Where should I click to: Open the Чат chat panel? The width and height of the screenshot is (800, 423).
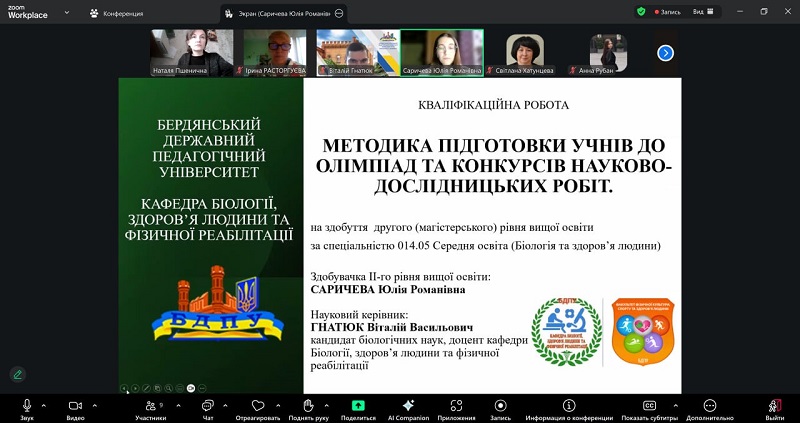point(208,406)
